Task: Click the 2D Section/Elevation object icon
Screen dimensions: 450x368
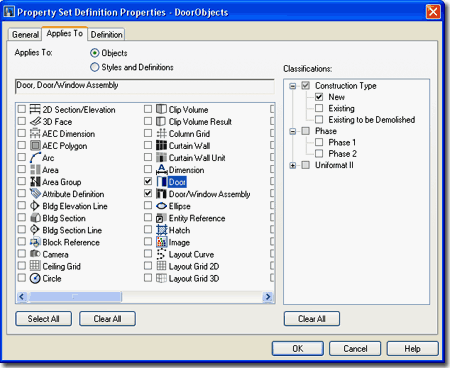Action: pyautogui.click(x=35, y=109)
